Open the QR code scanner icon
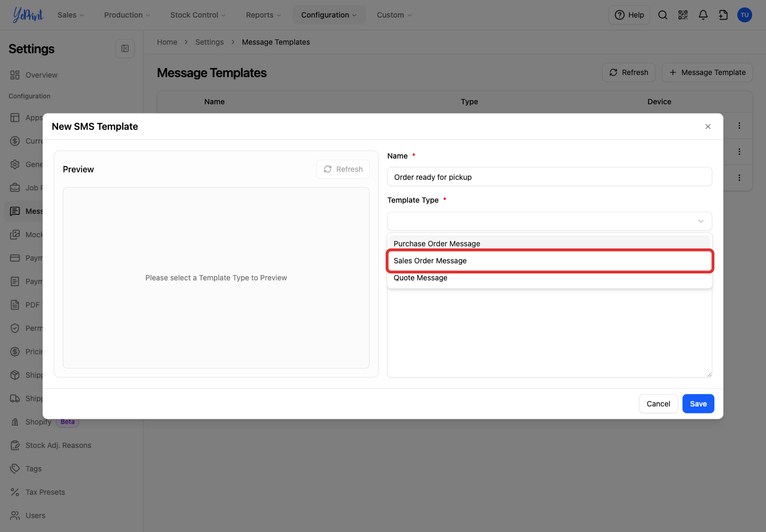The image size is (766, 532). tap(683, 15)
